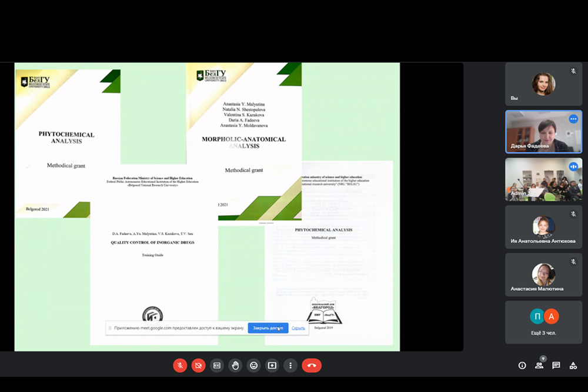The image size is (588, 392).
Task: Click the teal 'П' avatar in the extra-participants tile
Action: [x=537, y=316]
